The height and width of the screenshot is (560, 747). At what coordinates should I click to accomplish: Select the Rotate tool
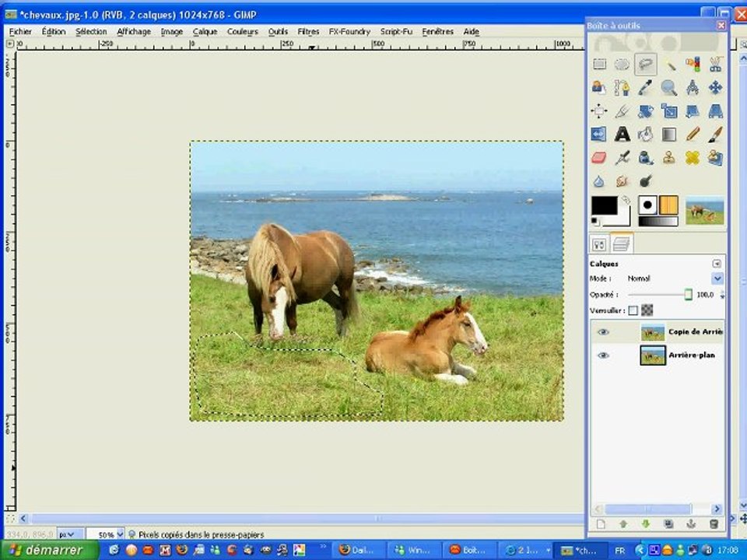coord(646,111)
